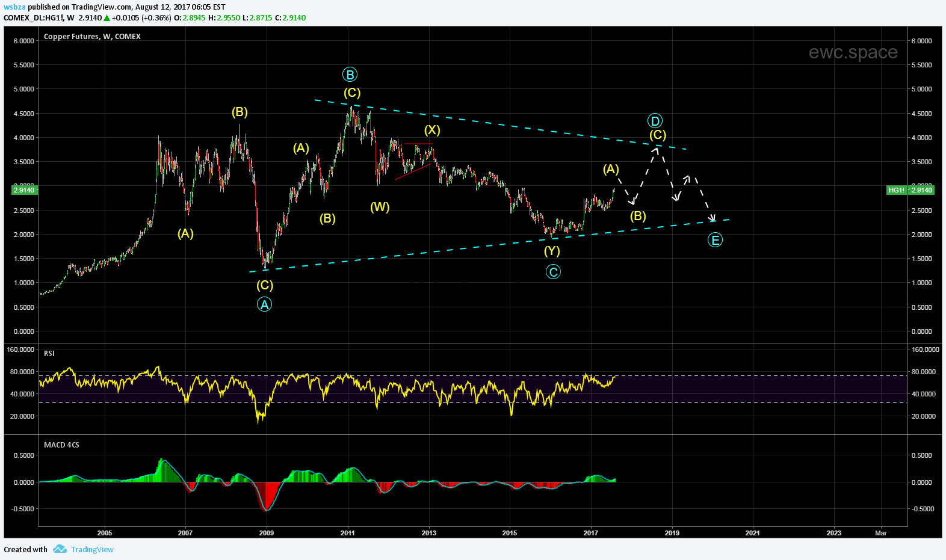Select the yellow (X) wave label
This screenshot has height=560, width=946.
coord(431,130)
